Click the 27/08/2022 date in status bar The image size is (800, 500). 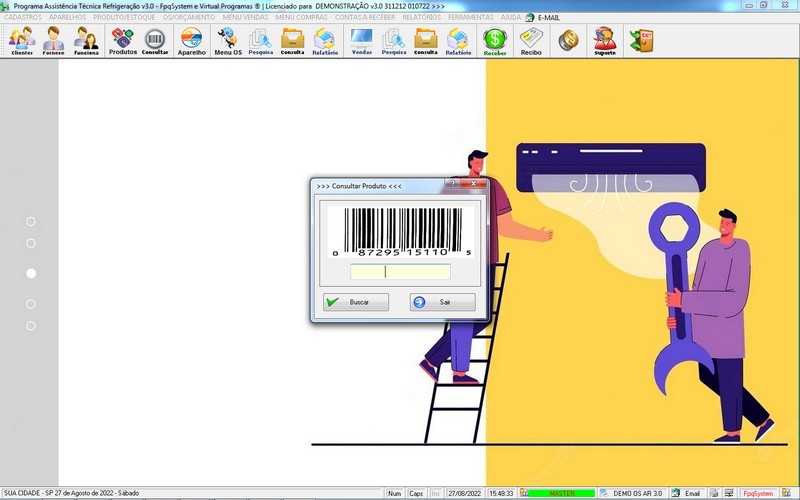click(464, 493)
